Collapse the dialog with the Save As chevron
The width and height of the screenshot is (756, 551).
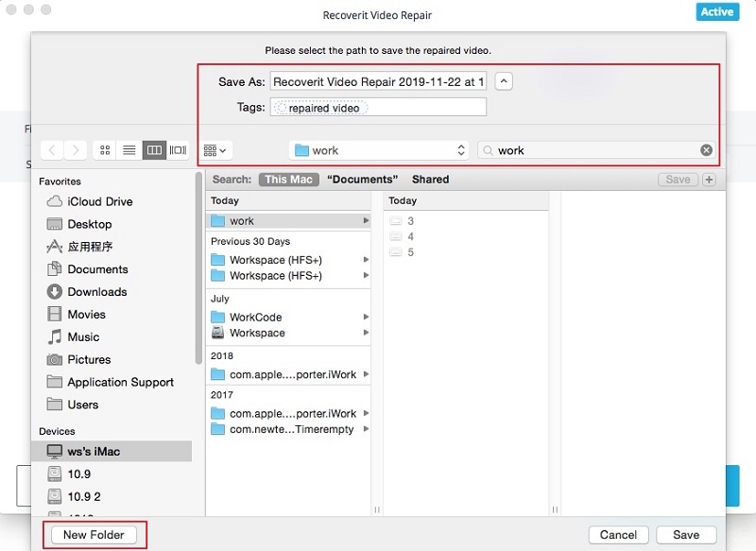coord(504,81)
